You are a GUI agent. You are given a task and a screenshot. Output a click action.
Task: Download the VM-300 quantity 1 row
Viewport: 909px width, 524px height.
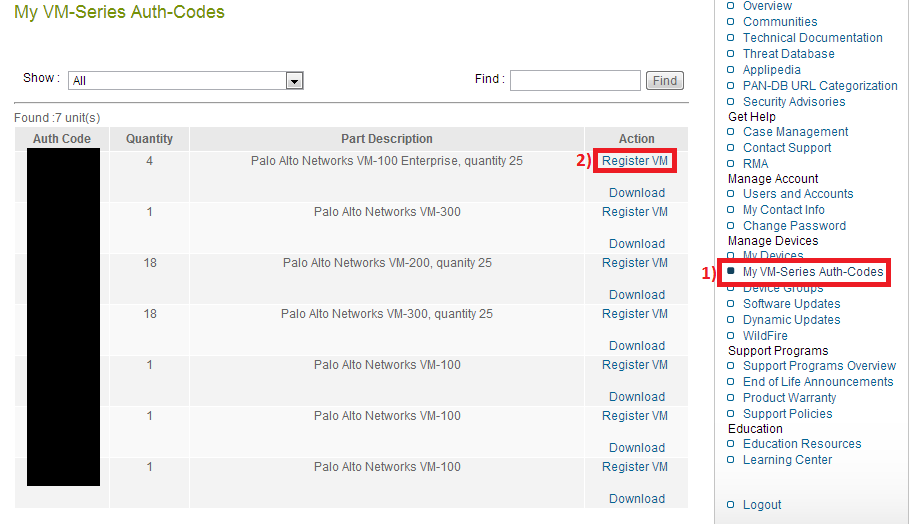click(x=637, y=243)
